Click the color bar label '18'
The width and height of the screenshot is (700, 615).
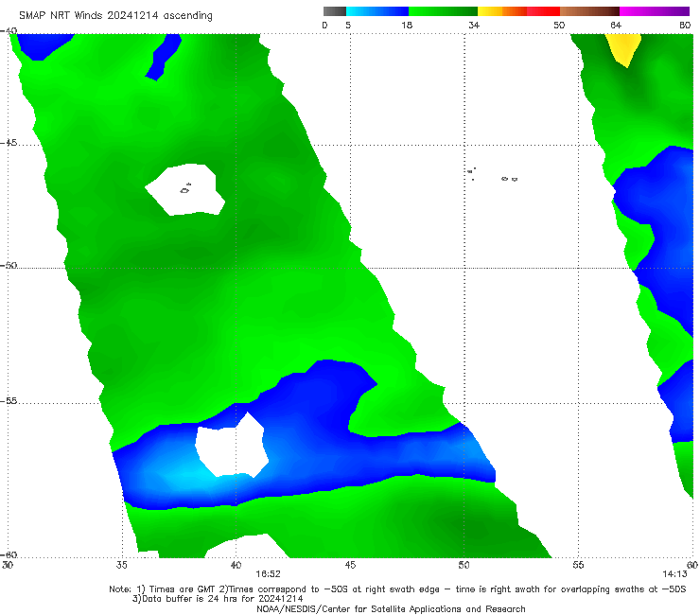pyautogui.click(x=407, y=26)
